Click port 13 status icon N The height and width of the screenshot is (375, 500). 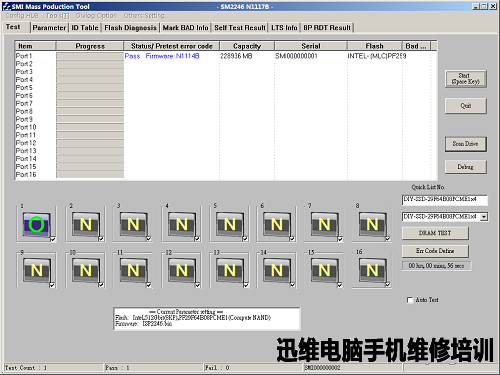click(x=229, y=270)
